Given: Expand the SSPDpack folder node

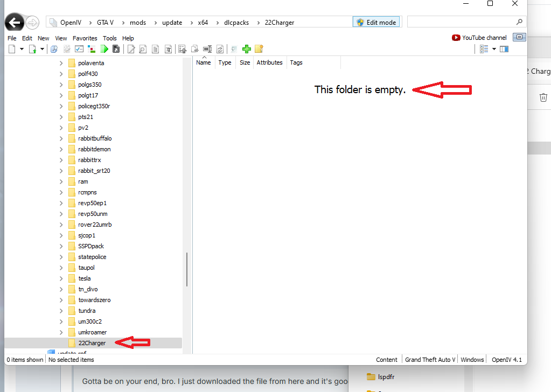Looking at the screenshot, I should coord(61,246).
